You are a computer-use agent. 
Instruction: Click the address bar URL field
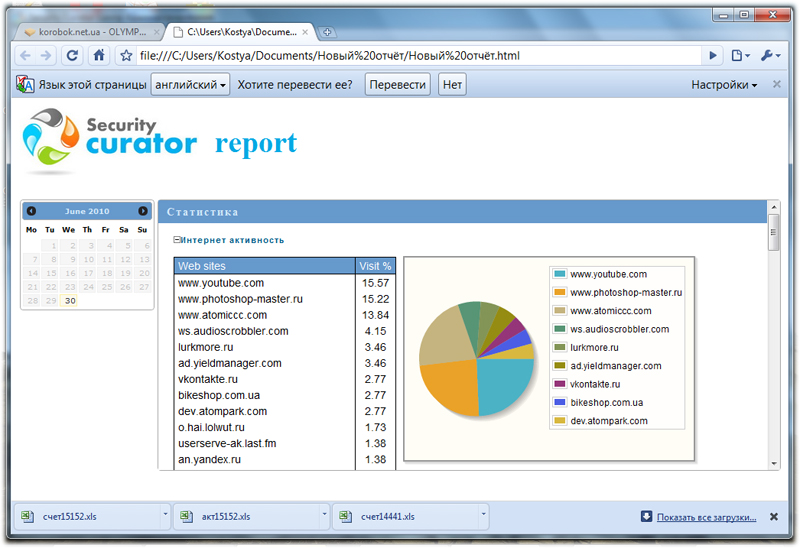pos(418,56)
